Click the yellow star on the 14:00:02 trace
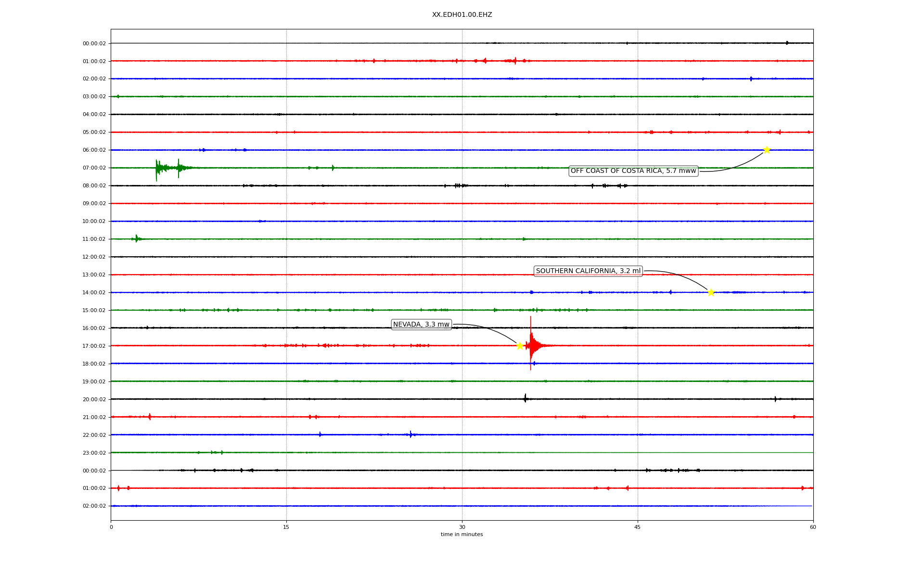924x578 pixels. [x=711, y=292]
